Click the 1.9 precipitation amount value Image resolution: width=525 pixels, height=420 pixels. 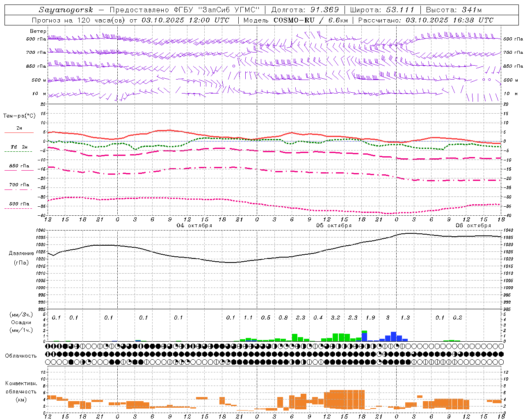coord(370,318)
